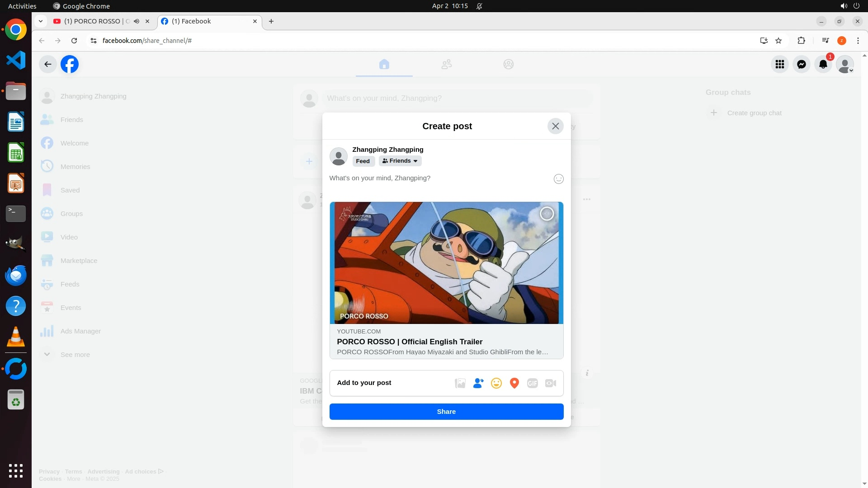Click the check-in location pin icon
The height and width of the screenshot is (488, 868).
click(514, 383)
